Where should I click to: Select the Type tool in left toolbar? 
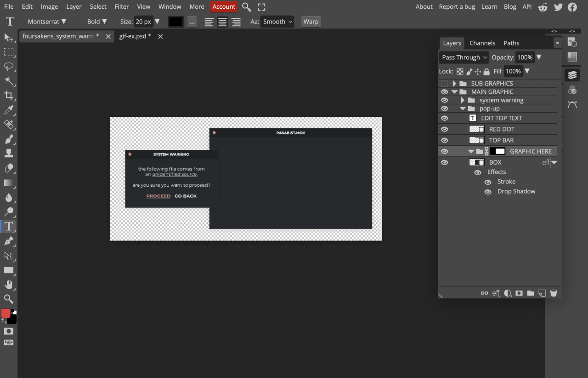(9, 226)
